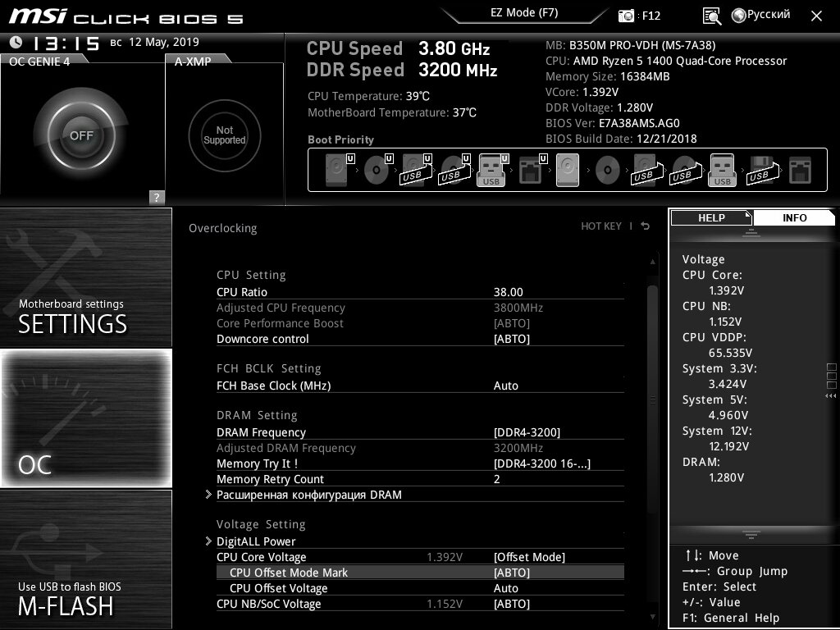
Task: Open the Memory Try It ! dropdown
Action: pos(541,463)
